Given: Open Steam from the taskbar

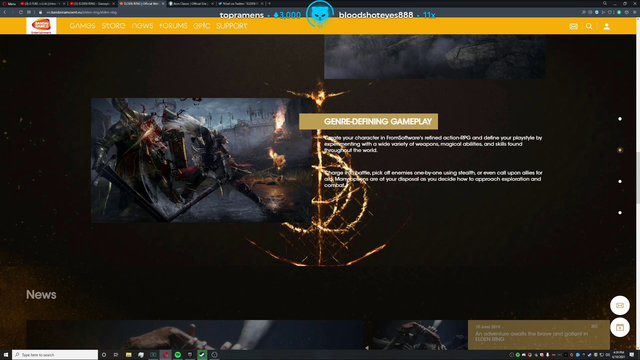Looking at the screenshot, I should coord(202,355).
